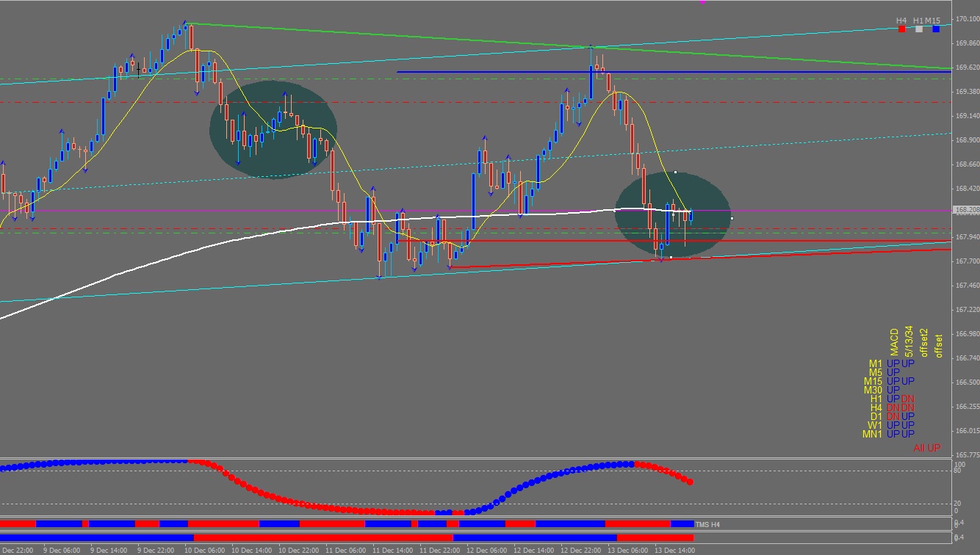Click the TMS H4 indicator label

[x=709, y=524]
